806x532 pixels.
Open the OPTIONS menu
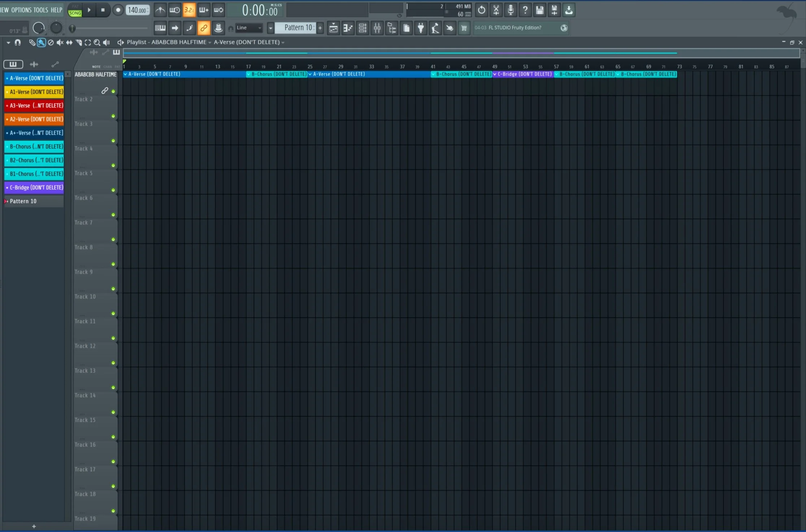[21, 10]
